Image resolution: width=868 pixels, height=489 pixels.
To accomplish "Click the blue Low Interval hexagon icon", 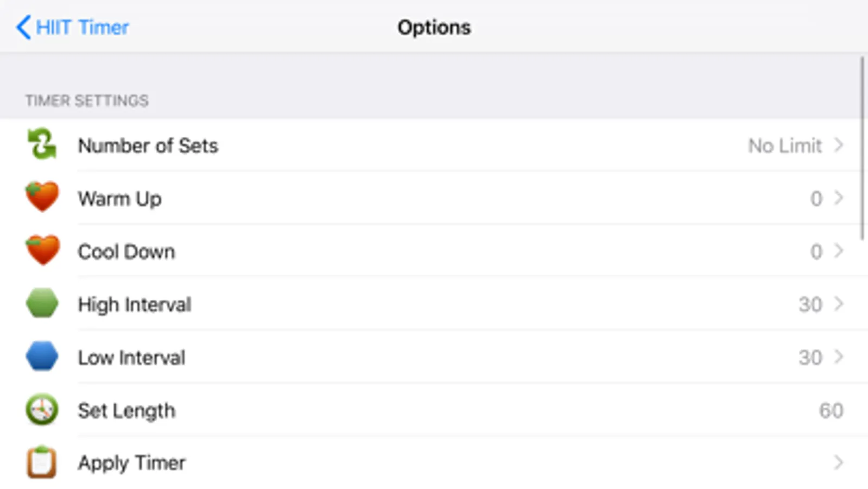I will pyautogui.click(x=42, y=356).
